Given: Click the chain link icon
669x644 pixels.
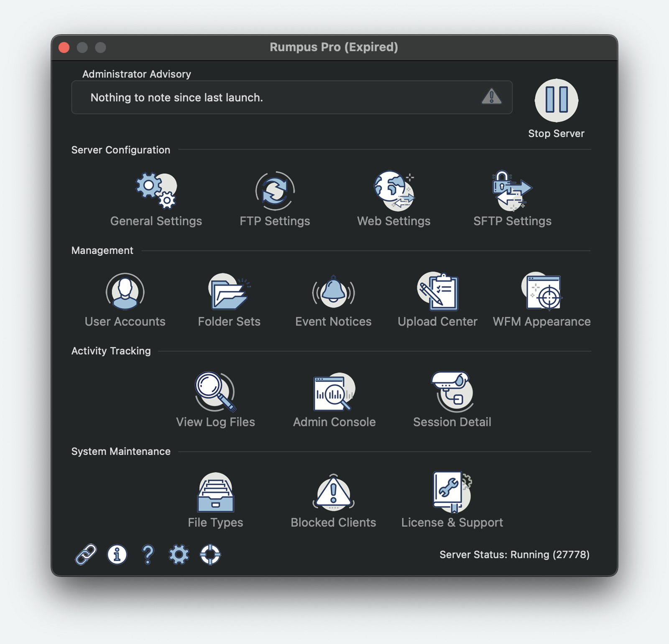Looking at the screenshot, I should (x=86, y=555).
